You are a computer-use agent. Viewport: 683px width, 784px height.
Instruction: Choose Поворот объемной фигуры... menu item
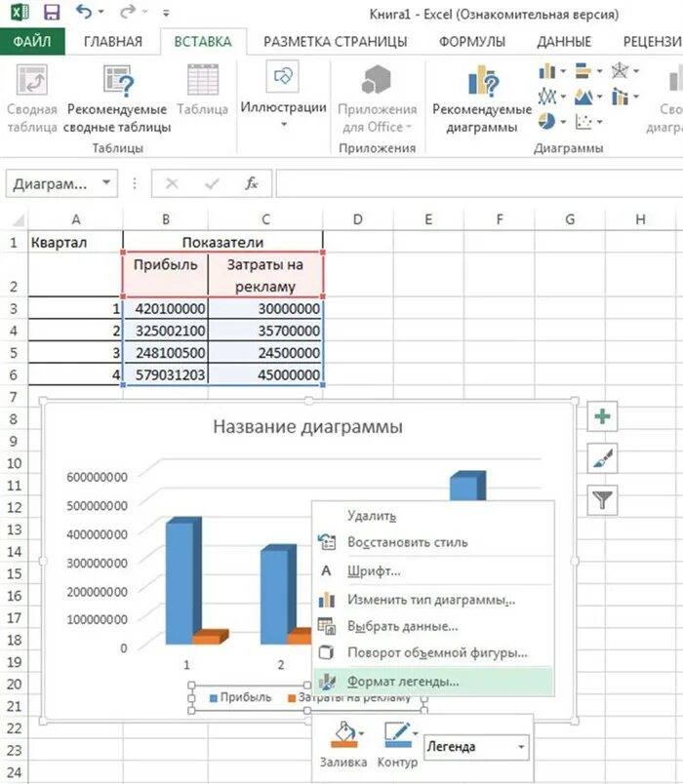click(433, 653)
